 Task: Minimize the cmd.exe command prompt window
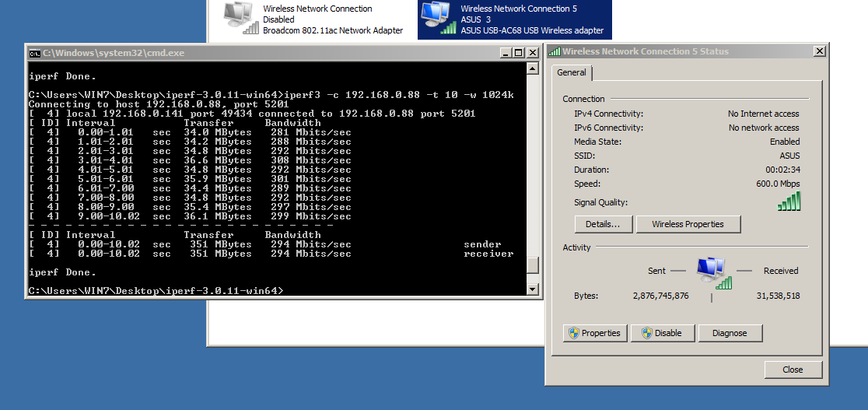pos(505,53)
